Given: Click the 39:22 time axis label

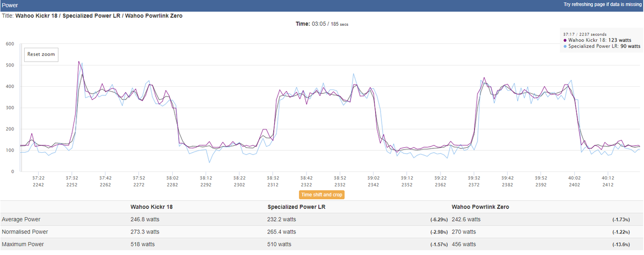Looking at the screenshot, I should pyautogui.click(x=440, y=177).
